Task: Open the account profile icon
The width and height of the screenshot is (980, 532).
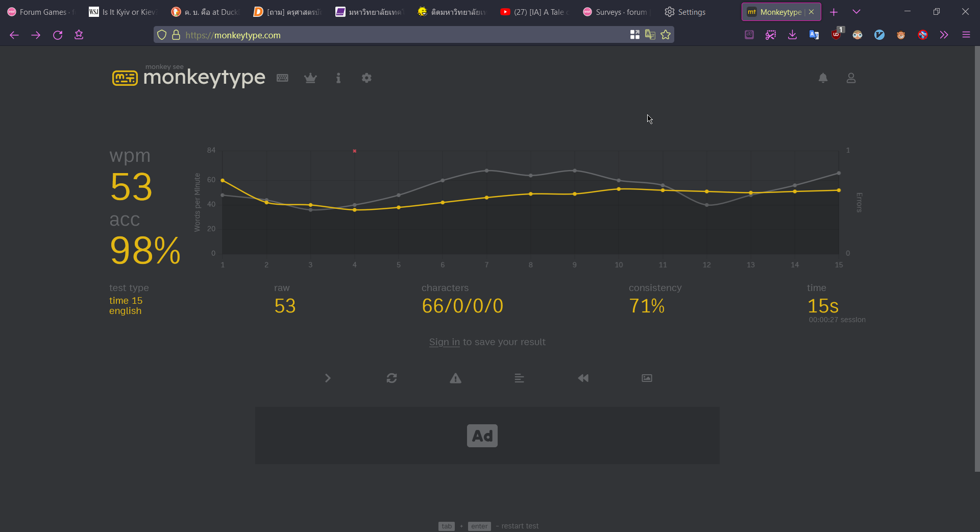Action: [x=851, y=78]
